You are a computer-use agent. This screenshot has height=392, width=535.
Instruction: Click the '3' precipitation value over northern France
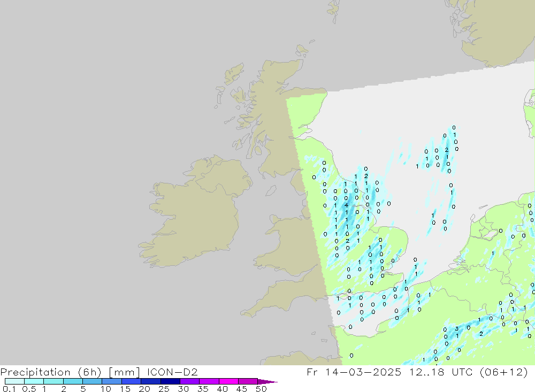pyautogui.click(x=457, y=329)
